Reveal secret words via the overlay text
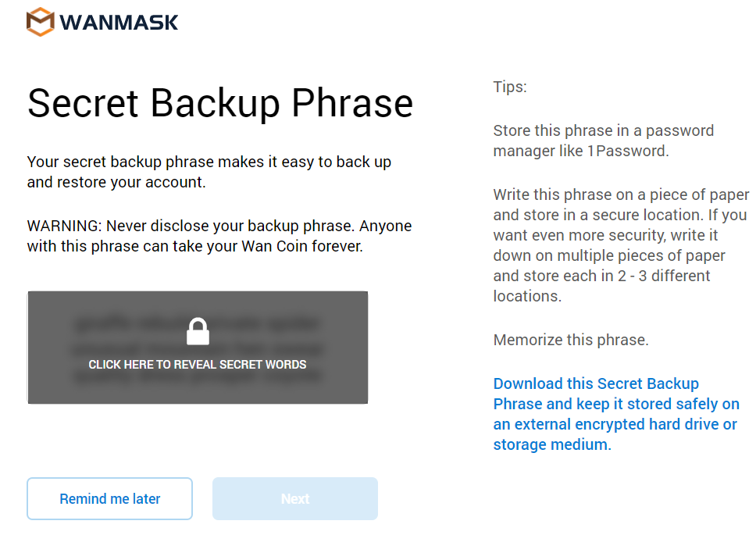Screen dimensions: 756x535 point(197,365)
